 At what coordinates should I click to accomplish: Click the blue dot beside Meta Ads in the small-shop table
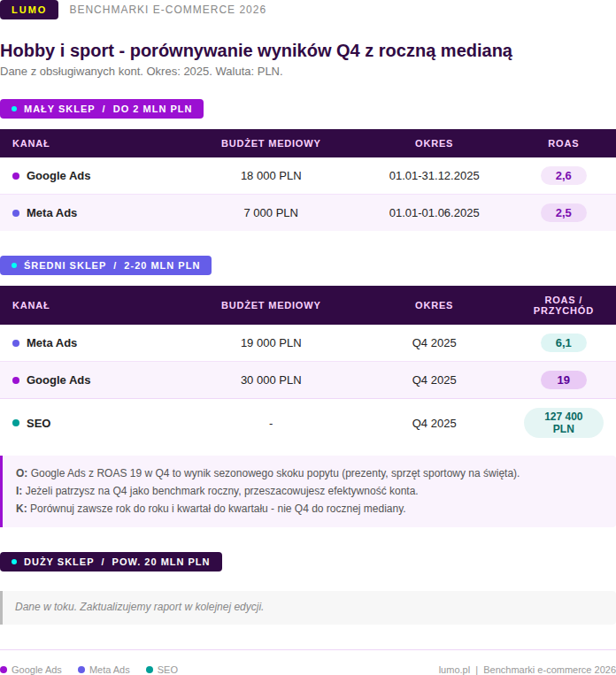click(x=16, y=213)
